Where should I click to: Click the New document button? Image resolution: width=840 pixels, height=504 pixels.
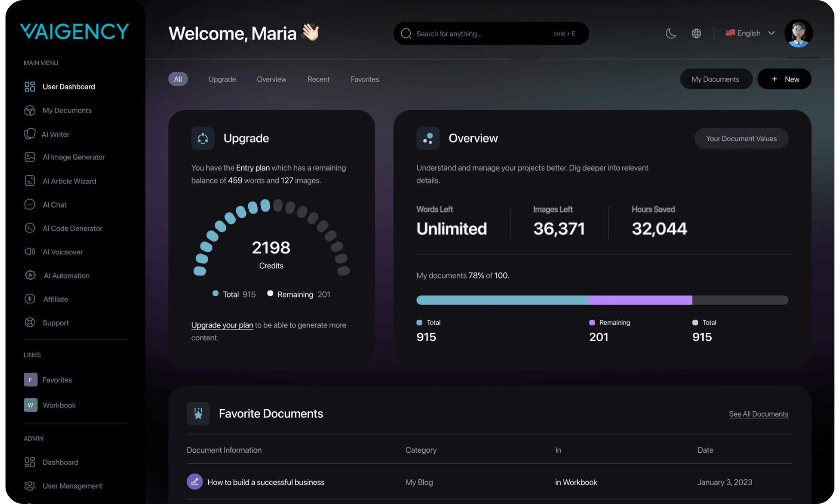(784, 79)
